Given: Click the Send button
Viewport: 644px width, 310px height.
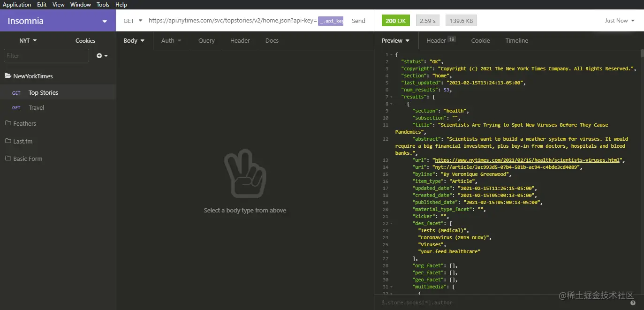Looking at the screenshot, I should pos(358,21).
